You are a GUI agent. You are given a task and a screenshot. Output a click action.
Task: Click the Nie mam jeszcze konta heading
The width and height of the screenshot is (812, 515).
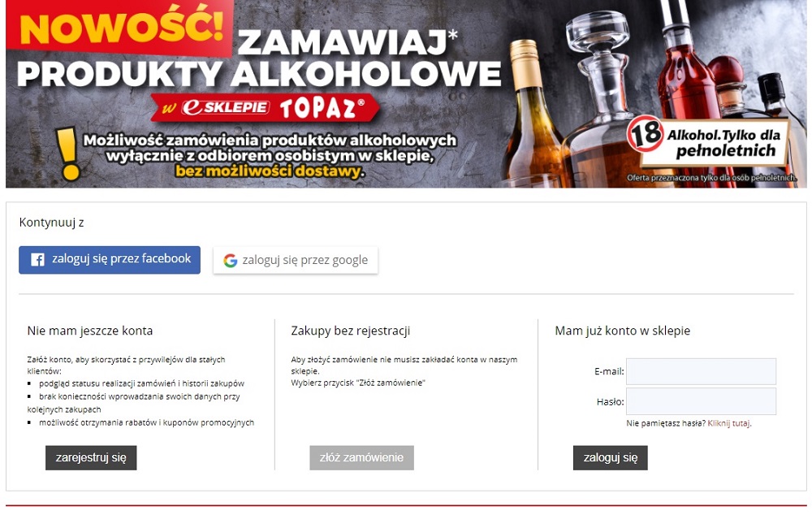[x=90, y=331]
